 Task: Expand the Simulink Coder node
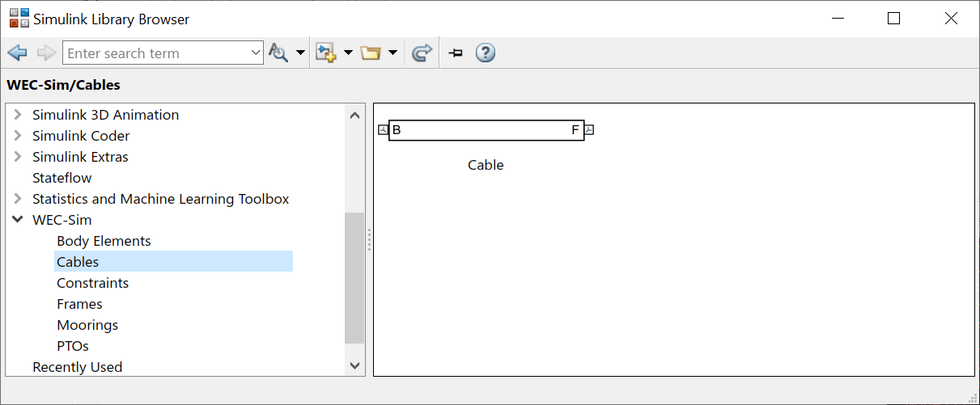coord(18,136)
